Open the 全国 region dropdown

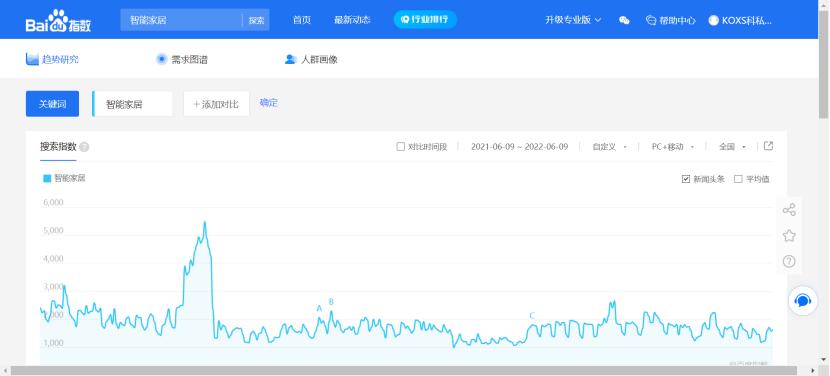click(733, 147)
